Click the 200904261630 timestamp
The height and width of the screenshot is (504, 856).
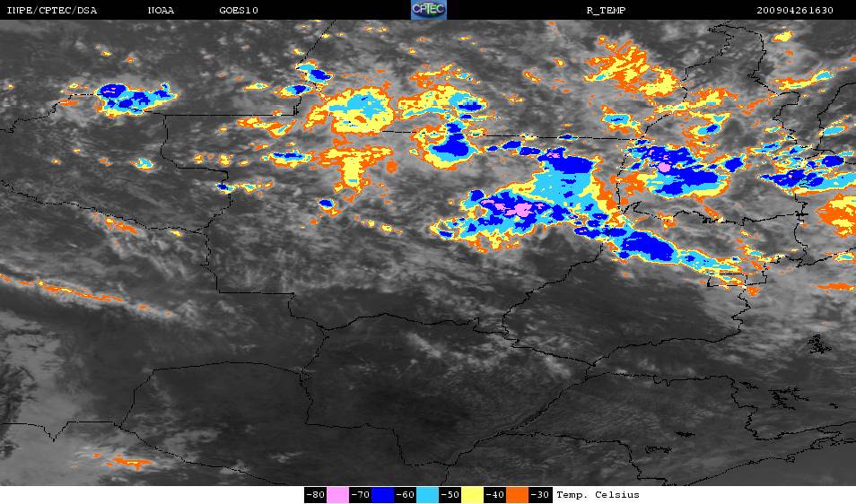tap(795, 11)
